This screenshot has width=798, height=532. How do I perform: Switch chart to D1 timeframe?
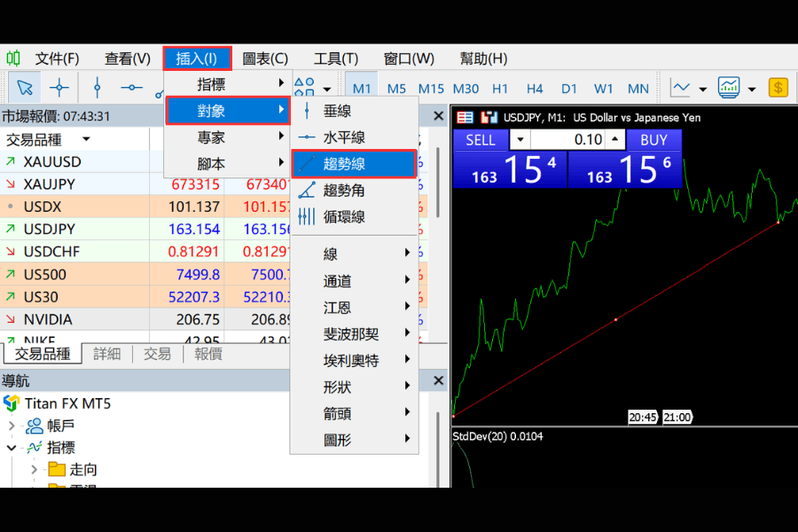click(x=568, y=89)
